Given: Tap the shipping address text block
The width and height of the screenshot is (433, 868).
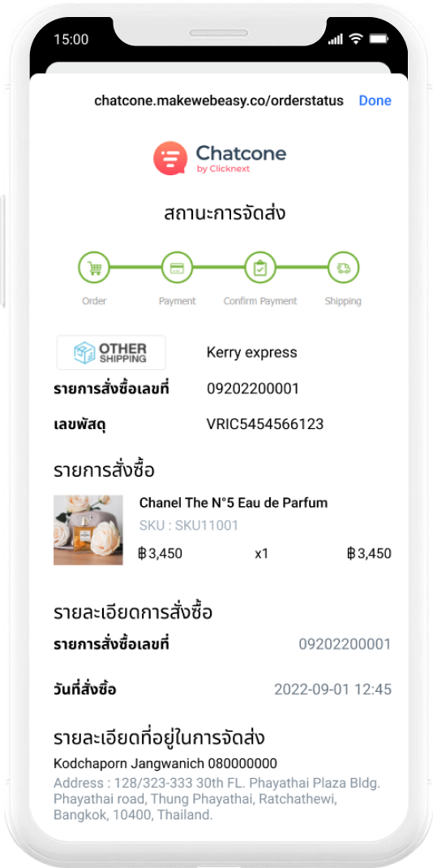Looking at the screenshot, I should pos(216,799).
